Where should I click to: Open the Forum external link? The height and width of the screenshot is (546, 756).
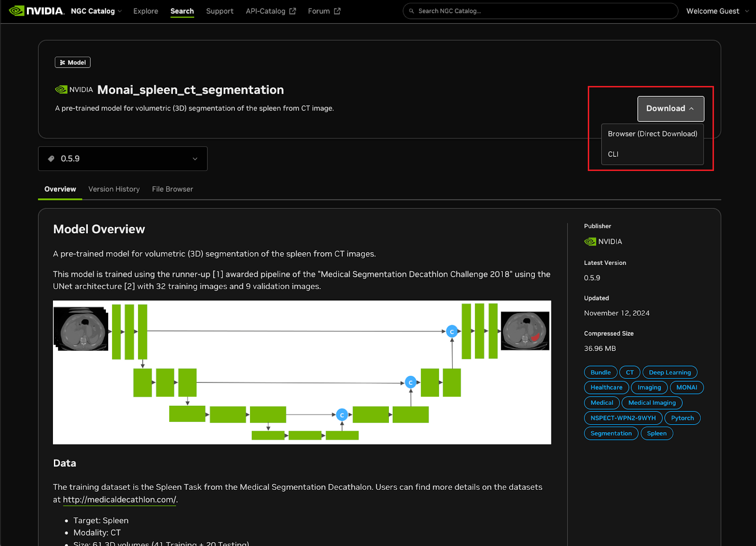[324, 11]
